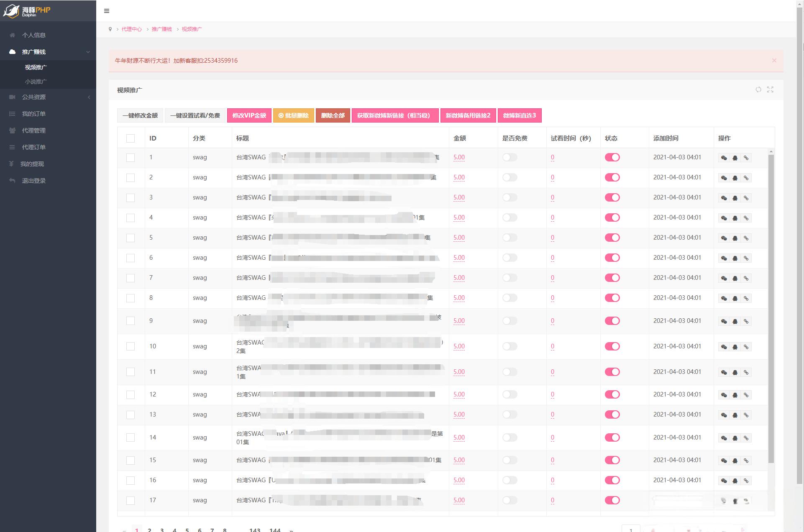This screenshot has height=532, width=804.
Task: Click the 一键修改金额 button
Action: 140,115
